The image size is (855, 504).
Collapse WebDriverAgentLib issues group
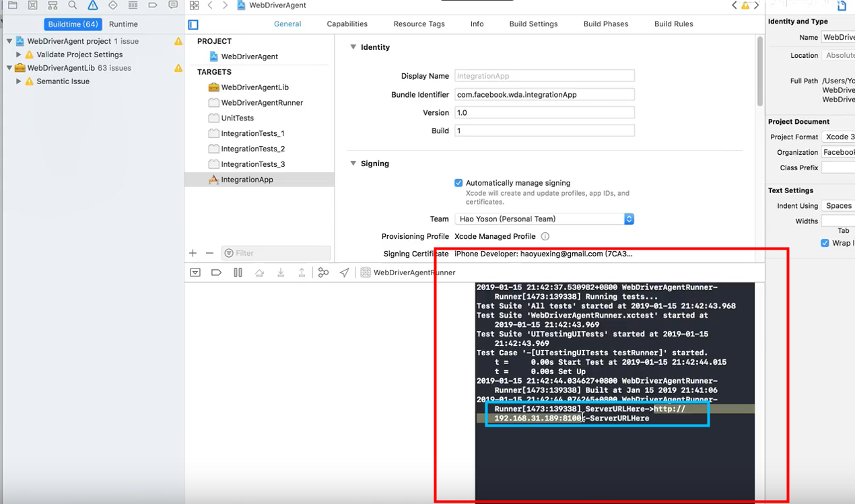[x=9, y=68]
